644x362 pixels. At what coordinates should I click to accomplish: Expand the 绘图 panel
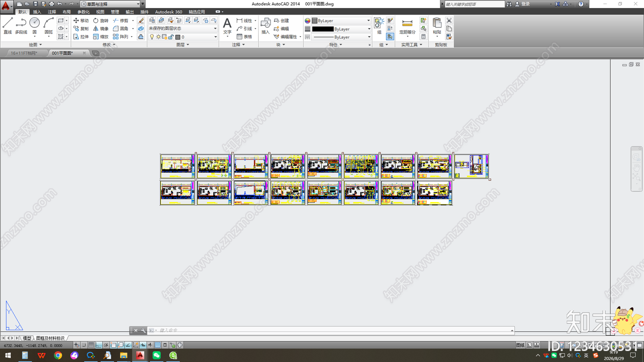pyautogui.click(x=35, y=45)
